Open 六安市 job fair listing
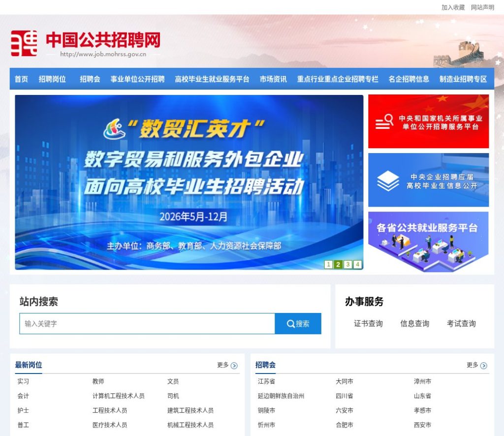504x436 pixels. pyautogui.click(x=344, y=410)
